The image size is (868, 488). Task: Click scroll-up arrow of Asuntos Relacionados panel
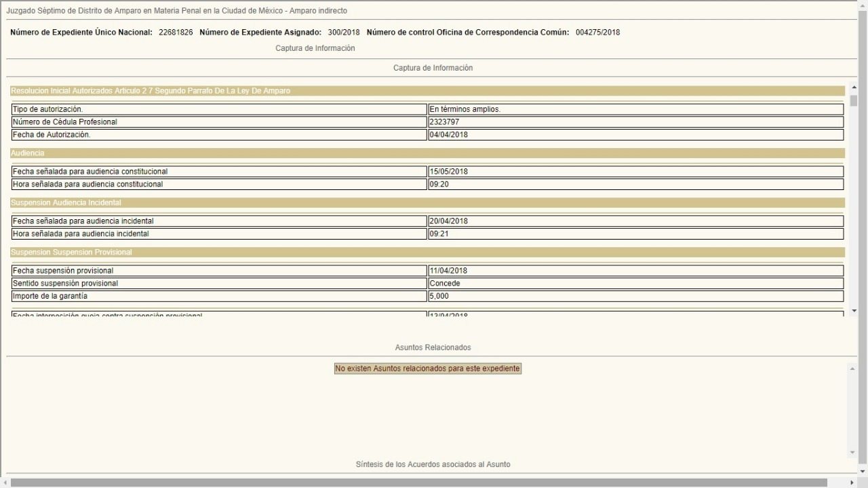[x=852, y=369]
